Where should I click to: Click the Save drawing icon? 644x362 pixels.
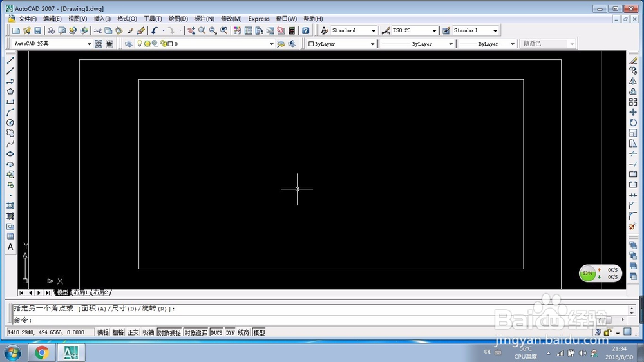(x=38, y=30)
